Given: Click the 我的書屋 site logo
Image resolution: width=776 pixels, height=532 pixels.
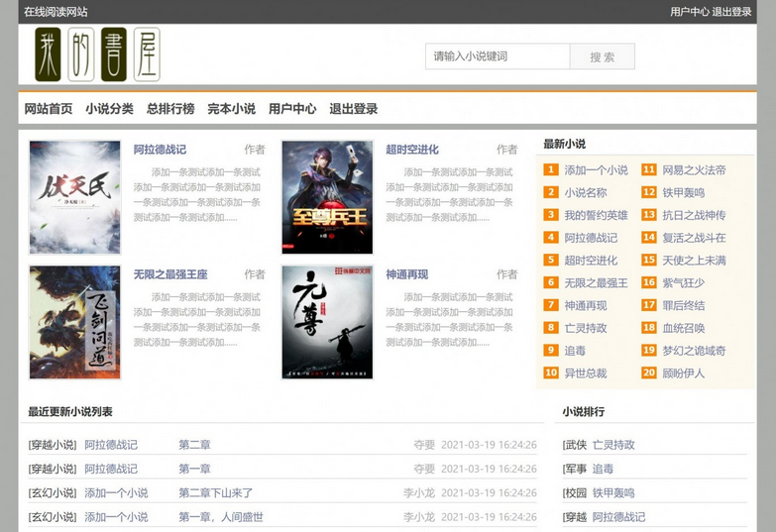Looking at the screenshot, I should tap(97, 54).
